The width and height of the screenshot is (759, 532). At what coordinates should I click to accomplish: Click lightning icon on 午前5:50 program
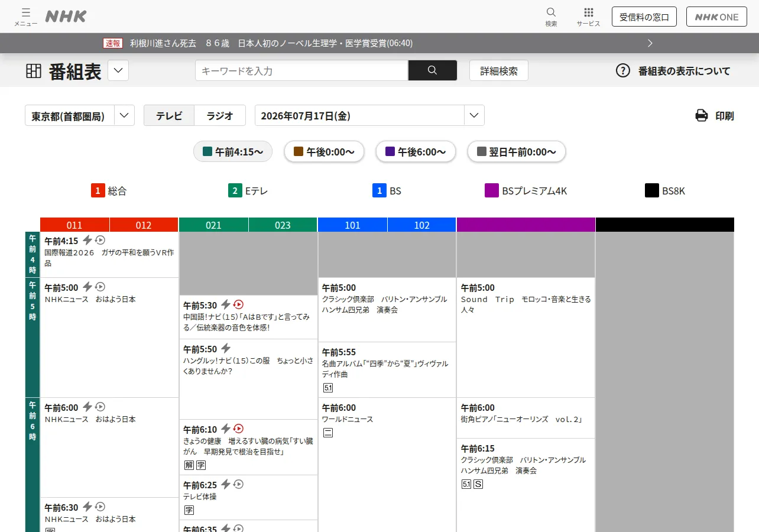(226, 348)
